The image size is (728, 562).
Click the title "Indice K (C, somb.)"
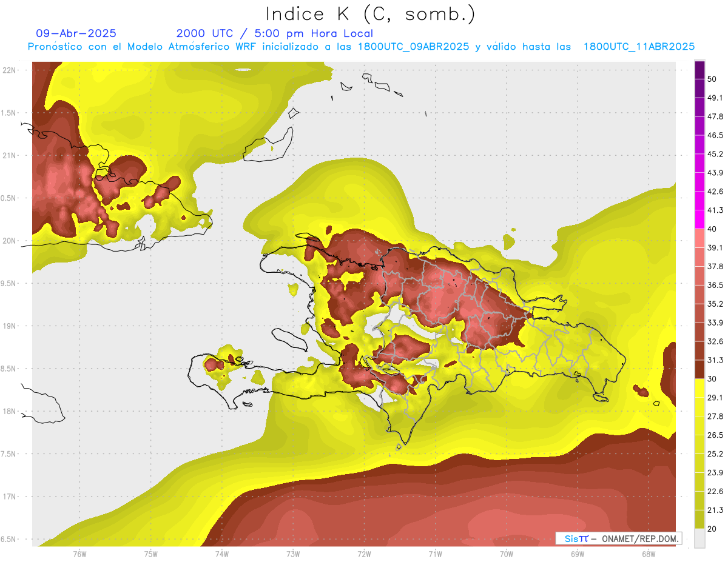point(370,14)
